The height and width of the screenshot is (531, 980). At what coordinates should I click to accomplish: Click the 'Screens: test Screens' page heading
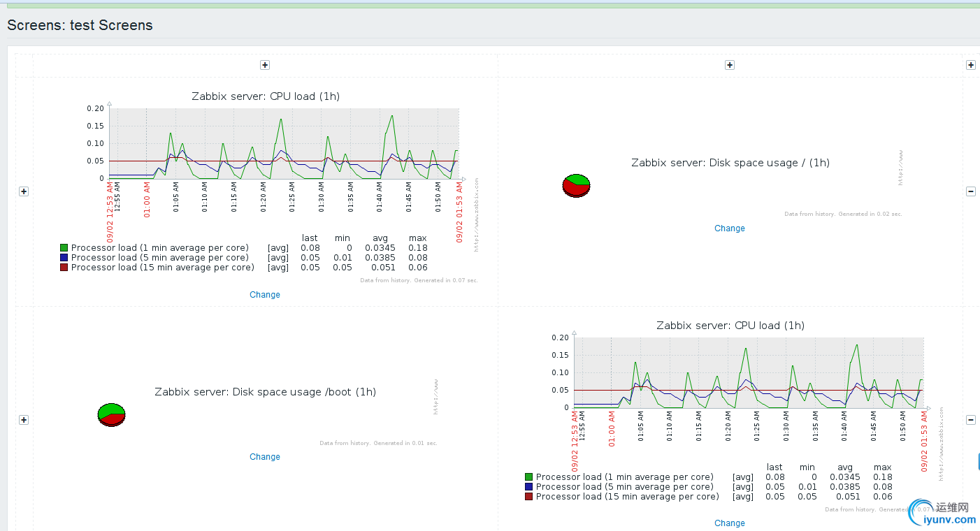pyautogui.click(x=80, y=25)
